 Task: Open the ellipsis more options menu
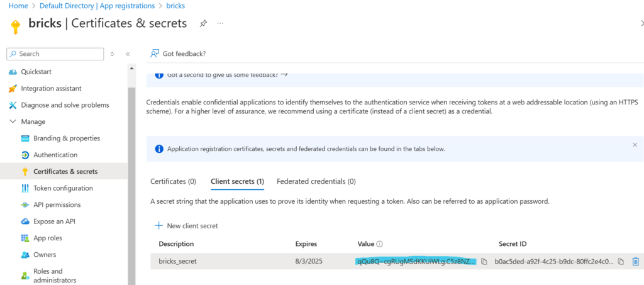(220, 23)
